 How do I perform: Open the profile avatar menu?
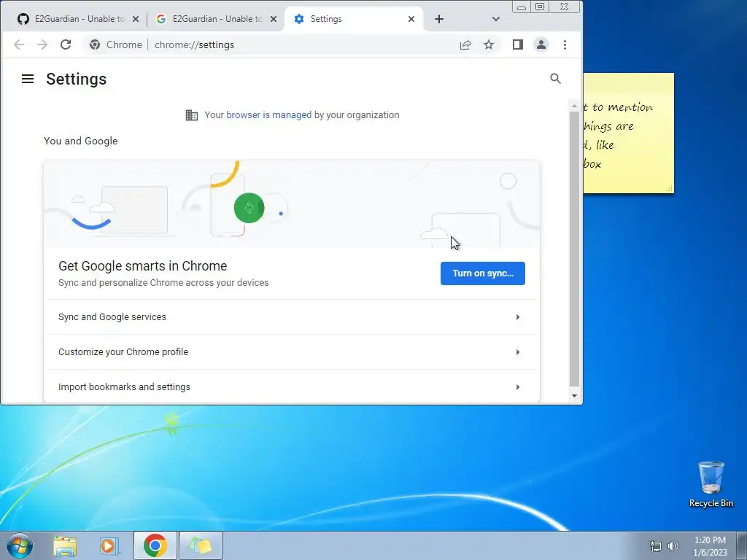541,44
